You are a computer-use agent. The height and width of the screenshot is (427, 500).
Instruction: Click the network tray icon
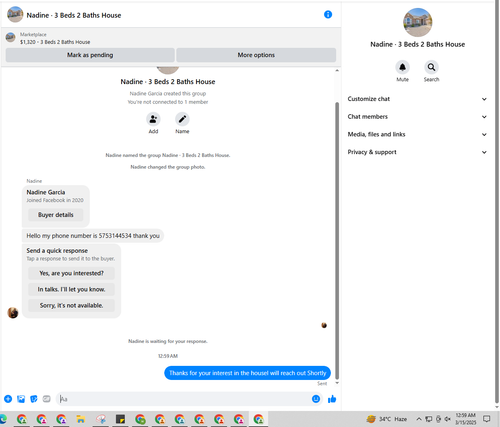click(x=429, y=419)
